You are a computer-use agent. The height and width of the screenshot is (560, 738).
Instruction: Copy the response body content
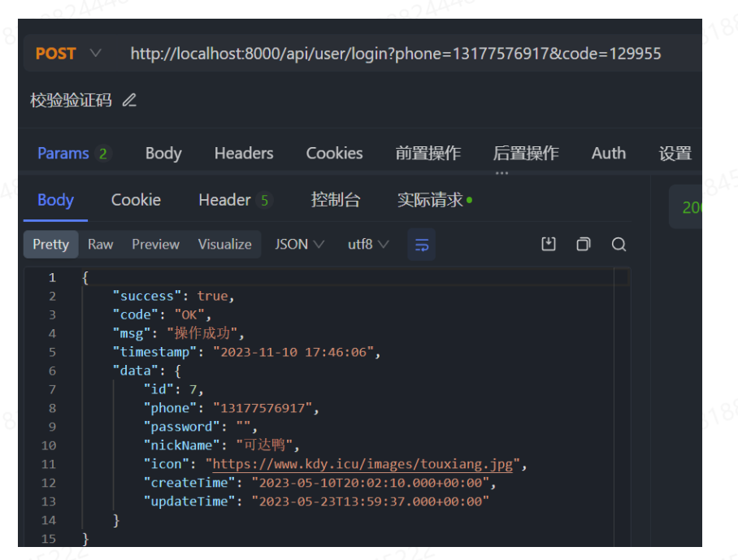coord(584,245)
